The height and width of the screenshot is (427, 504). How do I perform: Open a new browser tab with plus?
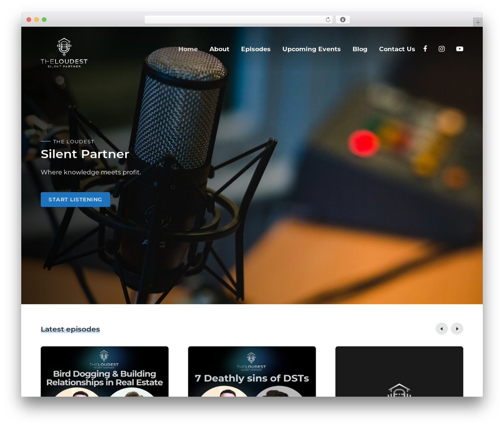(x=478, y=22)
